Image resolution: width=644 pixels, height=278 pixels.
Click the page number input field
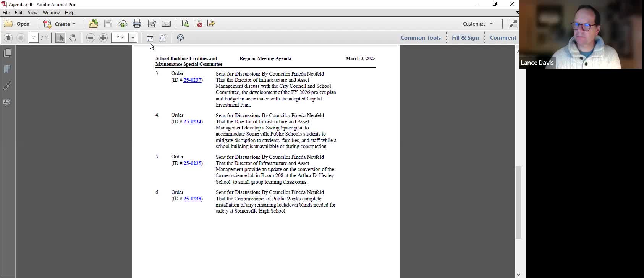tap(34, 37)
